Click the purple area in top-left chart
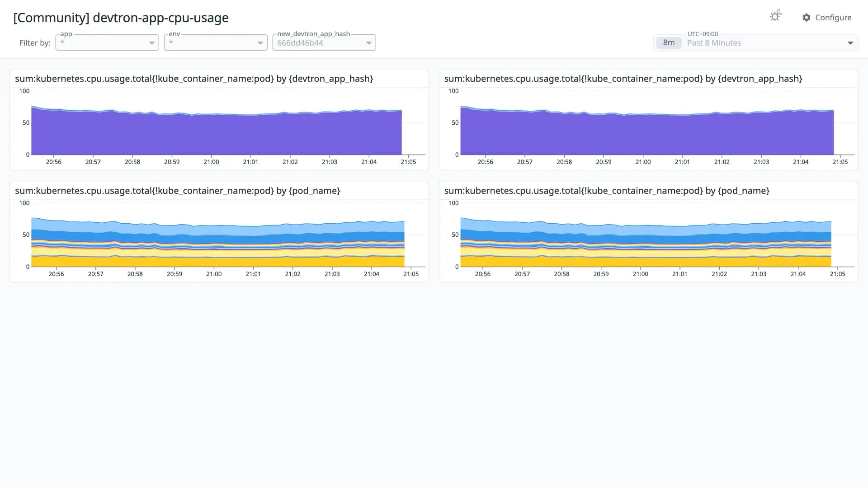868x488 pixels. [216, 135]
